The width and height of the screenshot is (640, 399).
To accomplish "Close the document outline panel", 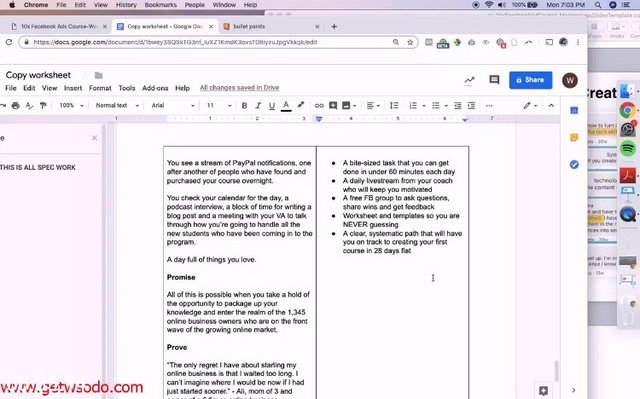I will click(x=94, y=138).
